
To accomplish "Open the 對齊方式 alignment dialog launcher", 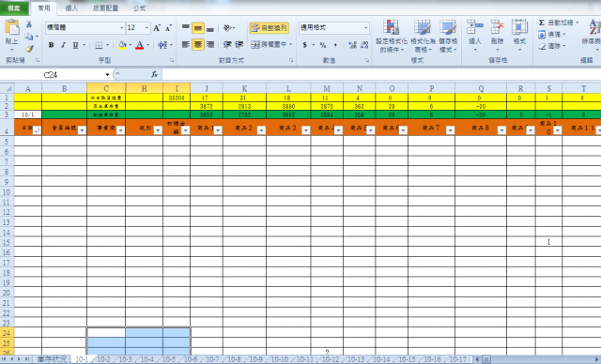I will pos(291,60).
